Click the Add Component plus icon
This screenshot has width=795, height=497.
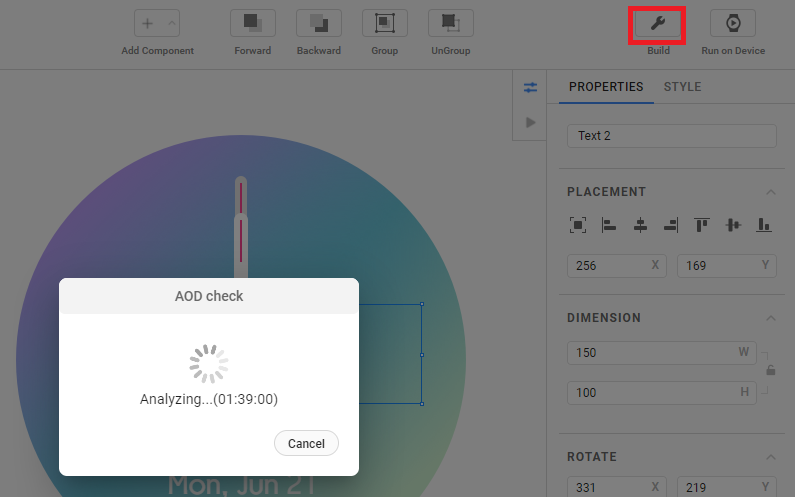point(148,23)
